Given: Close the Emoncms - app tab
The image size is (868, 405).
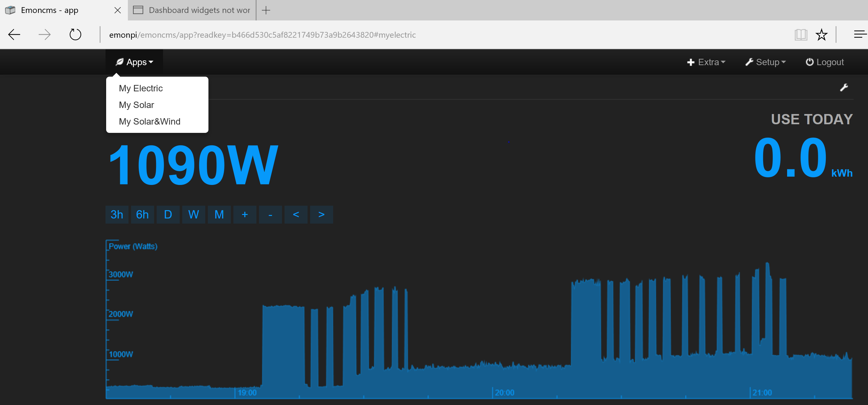Looking at the screenshot, I should point(118,10).
